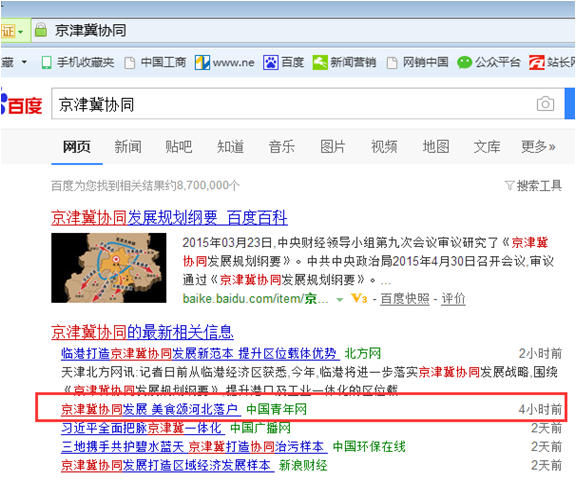Open the 搜索工具 search tools filter
576x492 pixels.
tap(533, 186)
